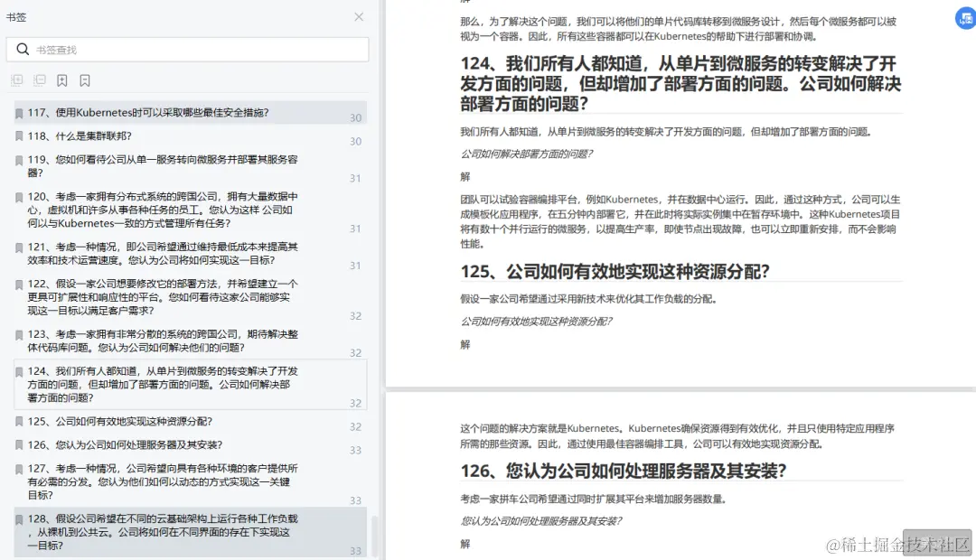Click the flag icon beside bookmark 123
The height and width of the screenshot is (560, 976).
tap(19, 335)
